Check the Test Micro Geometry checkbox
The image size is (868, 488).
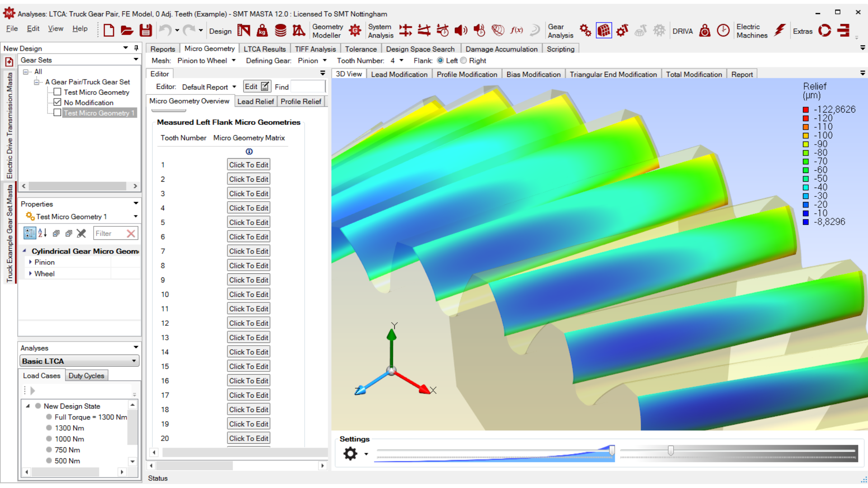(57, 92)
